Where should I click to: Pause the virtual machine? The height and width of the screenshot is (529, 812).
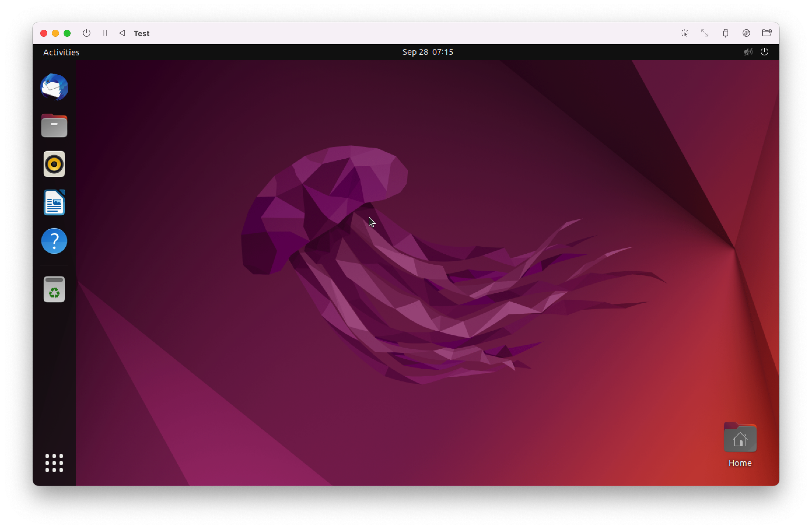point(105,33)
